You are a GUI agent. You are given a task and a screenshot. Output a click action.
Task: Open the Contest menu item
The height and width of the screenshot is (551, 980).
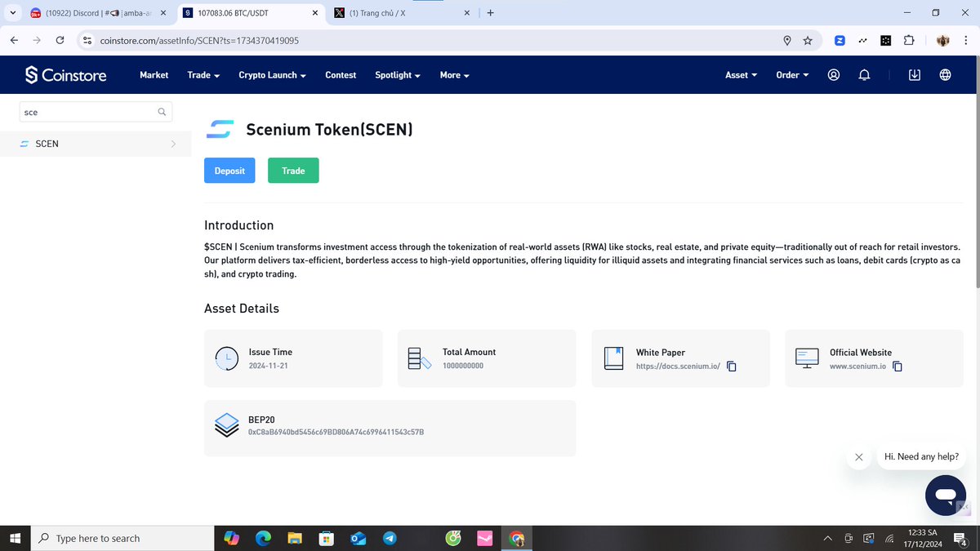click(341, 75)
